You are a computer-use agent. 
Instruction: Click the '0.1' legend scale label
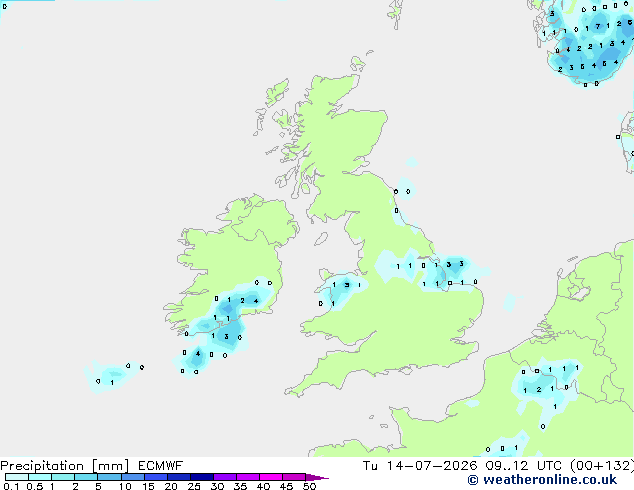click(11, 486)
